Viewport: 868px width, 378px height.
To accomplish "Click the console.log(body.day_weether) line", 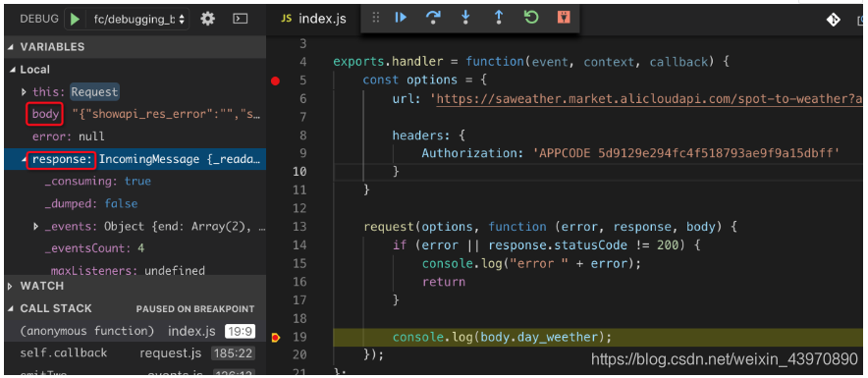I will point(502,337).
